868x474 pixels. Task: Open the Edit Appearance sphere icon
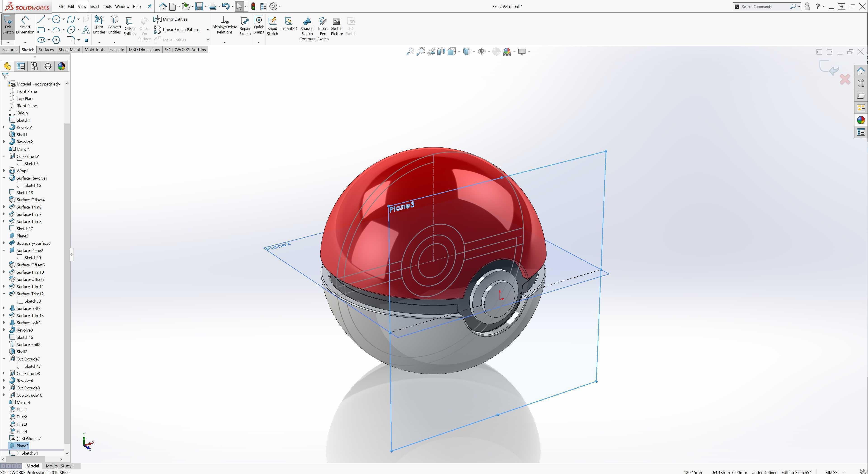(x=496, y=52)
